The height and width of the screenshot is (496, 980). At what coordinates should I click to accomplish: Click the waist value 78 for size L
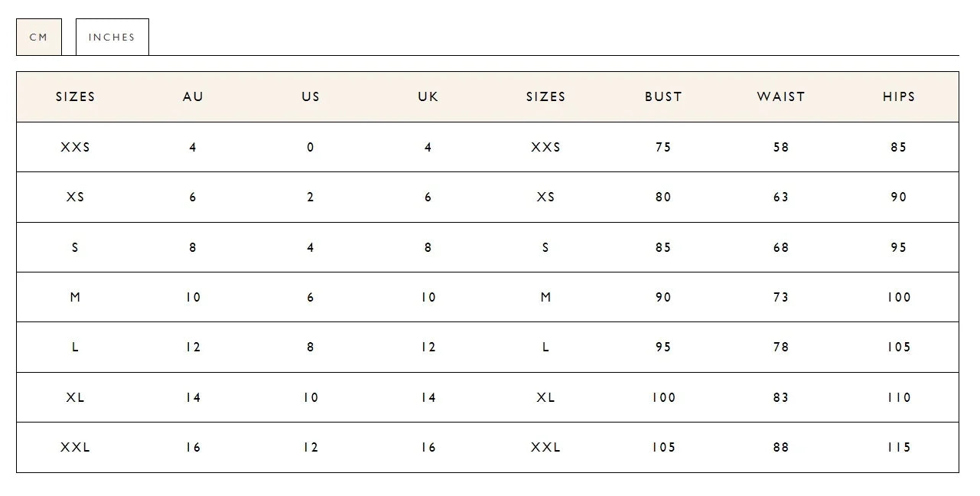coord(780,347)
